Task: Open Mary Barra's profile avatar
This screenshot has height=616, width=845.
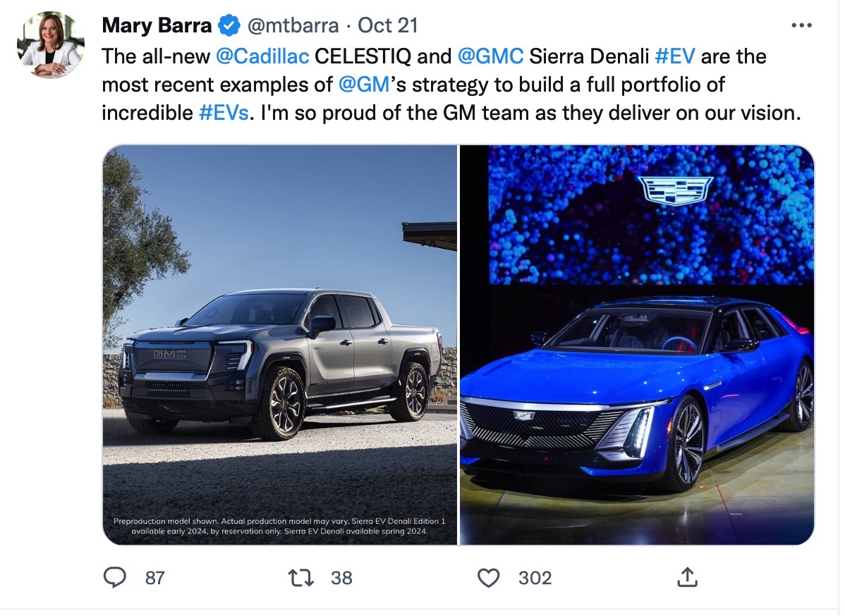Action: pos(51,44)
